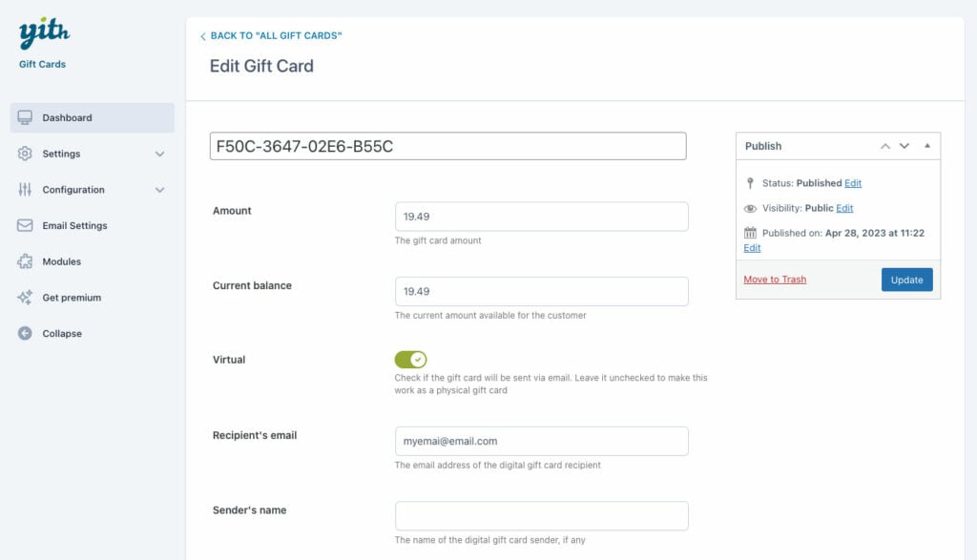Image resolution: width=977 pixels, height=560 pixels.
Task: Click the Dashboard monitor icon
Action: coord(25,117)
